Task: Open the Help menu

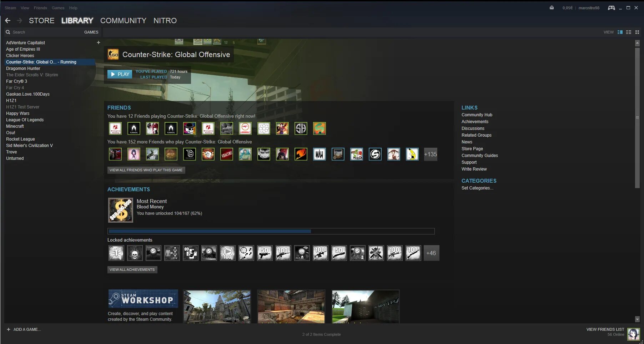Action: [x=73, y=8]
